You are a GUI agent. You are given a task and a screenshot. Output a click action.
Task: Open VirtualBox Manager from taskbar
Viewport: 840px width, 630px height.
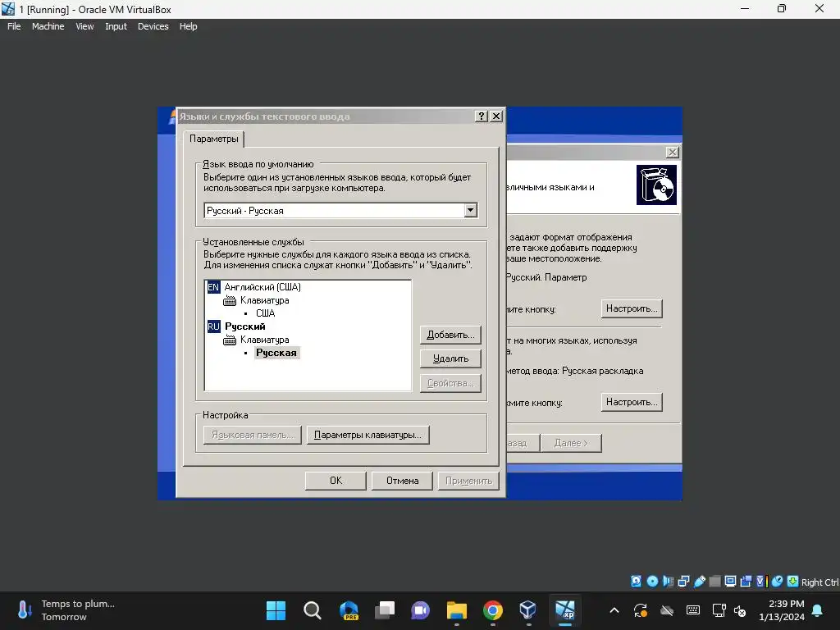click(x=528, y=610)
